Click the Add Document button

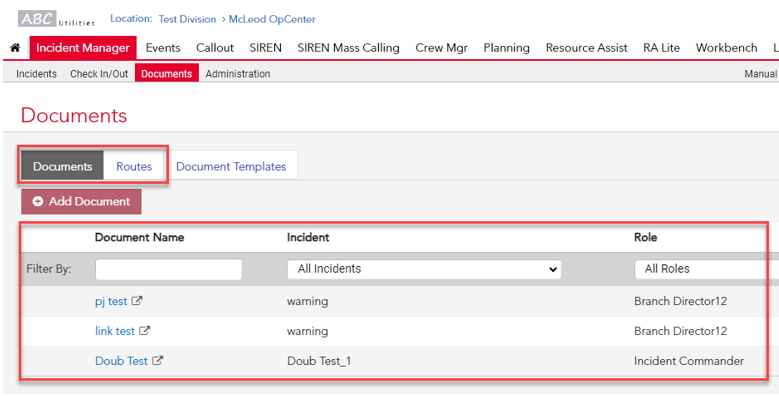click(x=81, y=201)
